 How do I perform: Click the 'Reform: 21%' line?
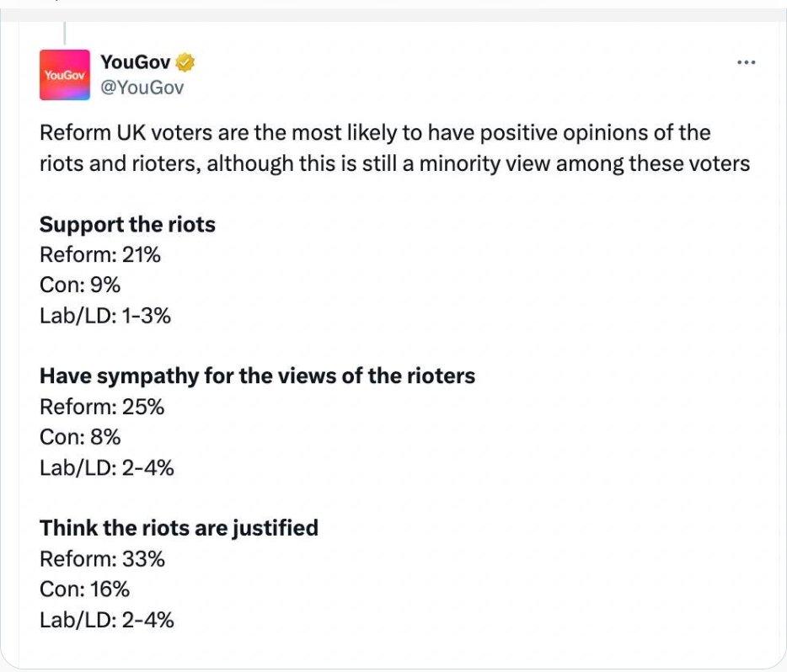click(100, 255)
